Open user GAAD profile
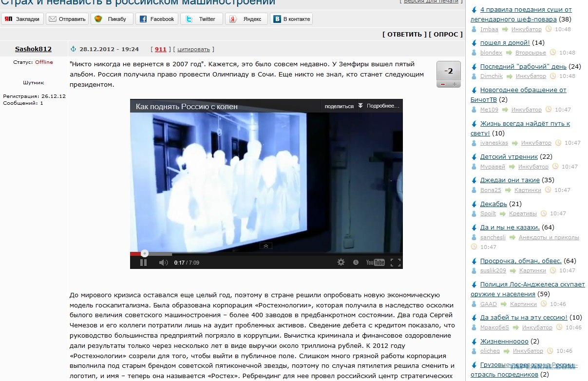 [x=489, y=304]
